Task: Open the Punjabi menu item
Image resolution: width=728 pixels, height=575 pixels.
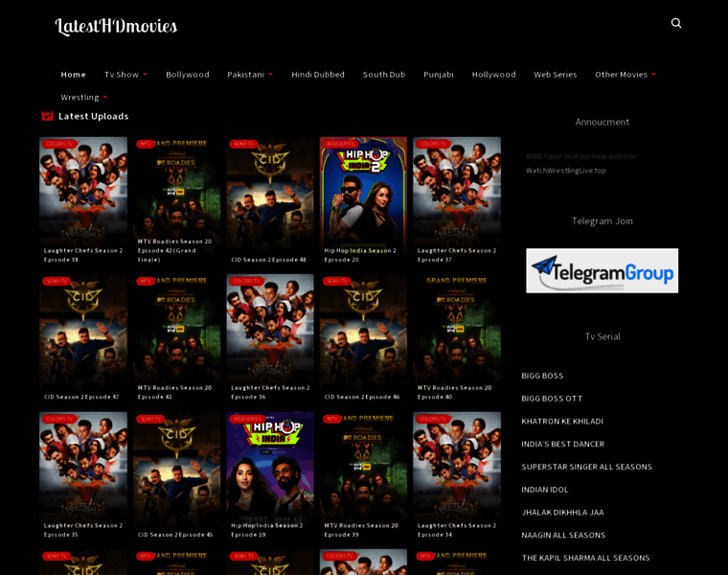Action: point(439,75)
